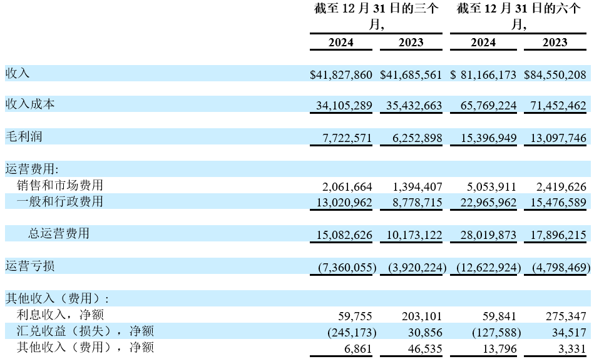Select the 2023 header under six-month period
Viewport: 599px width, 364px height.
[x=555, y=43]
